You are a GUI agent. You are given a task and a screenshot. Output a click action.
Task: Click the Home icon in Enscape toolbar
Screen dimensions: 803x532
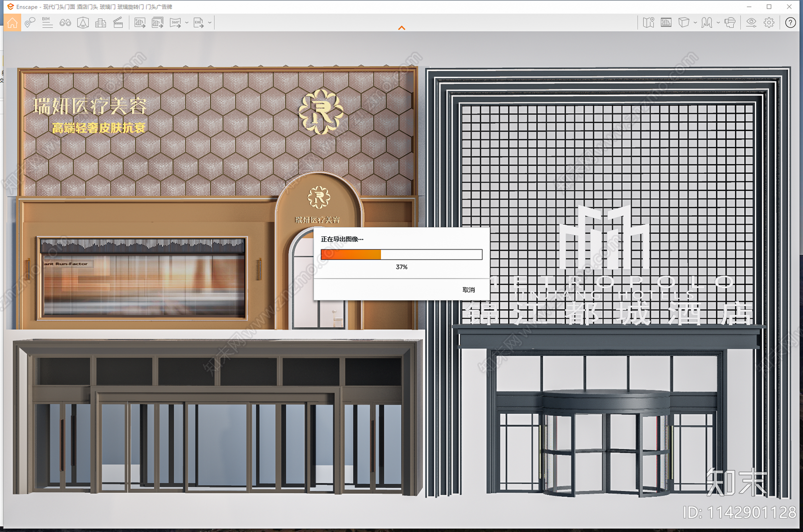click(13, 23)
